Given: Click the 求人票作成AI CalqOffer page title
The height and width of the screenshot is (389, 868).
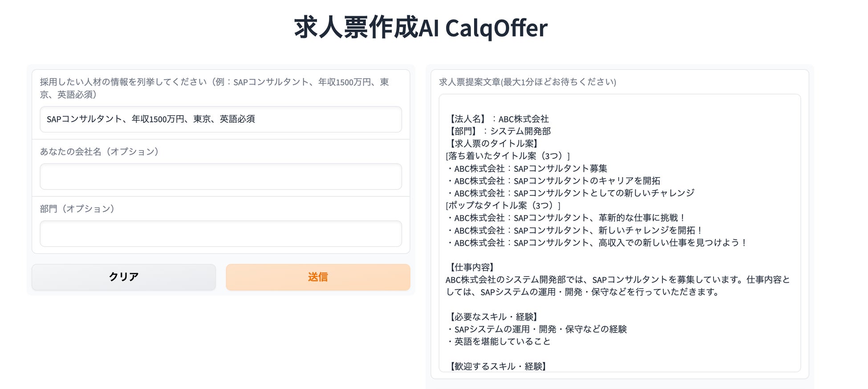Looking at the screenshot, I should pyautogui.click(x=421, y=28).
